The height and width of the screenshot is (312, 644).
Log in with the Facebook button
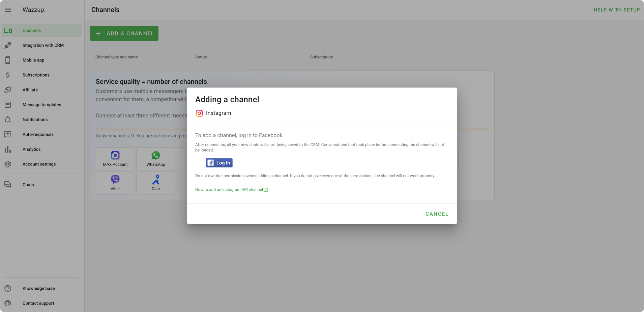[219, 163]
